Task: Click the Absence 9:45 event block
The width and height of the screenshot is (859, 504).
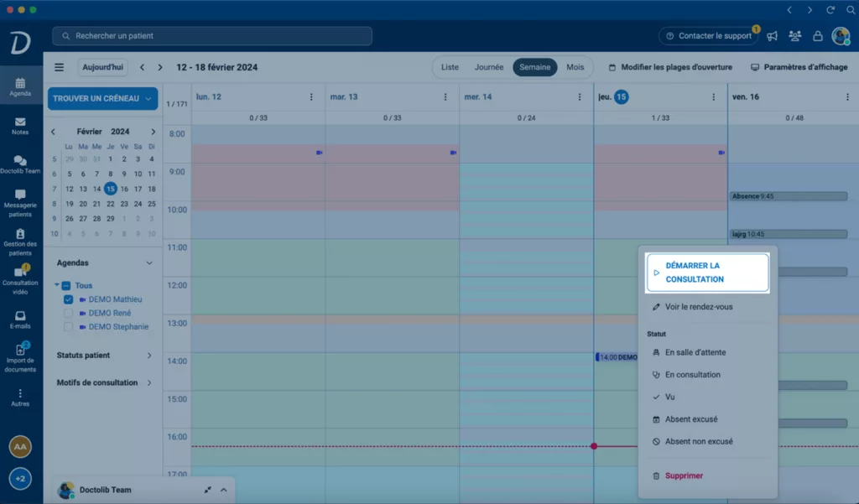Action: (x=787, y=196)
